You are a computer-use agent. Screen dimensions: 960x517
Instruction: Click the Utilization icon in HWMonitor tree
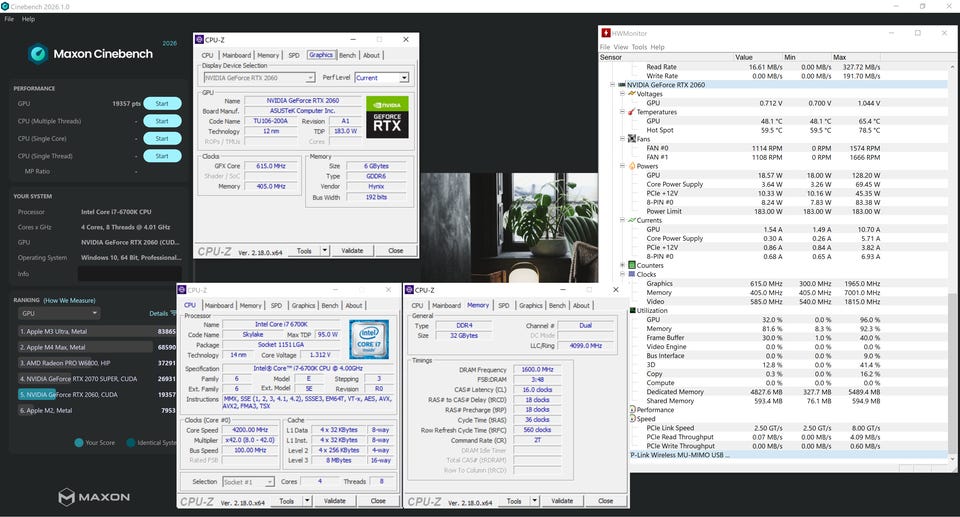click(632, 311)
